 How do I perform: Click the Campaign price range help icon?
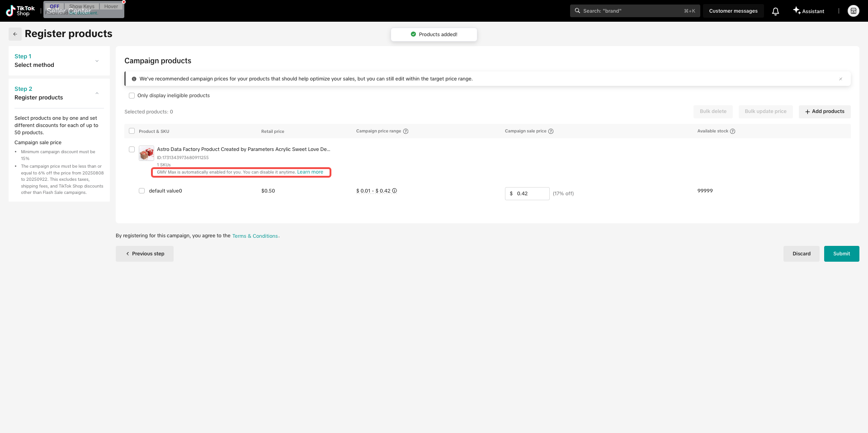406,132
